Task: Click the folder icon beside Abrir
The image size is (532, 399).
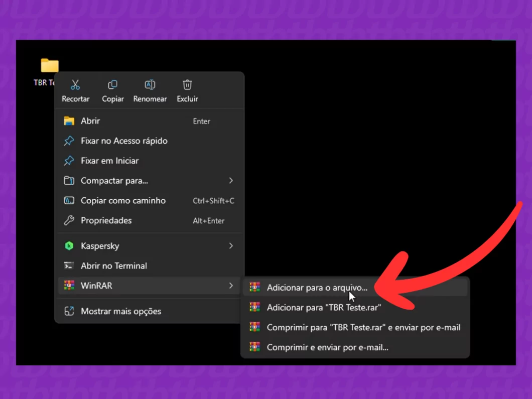Action: [69, 121]
